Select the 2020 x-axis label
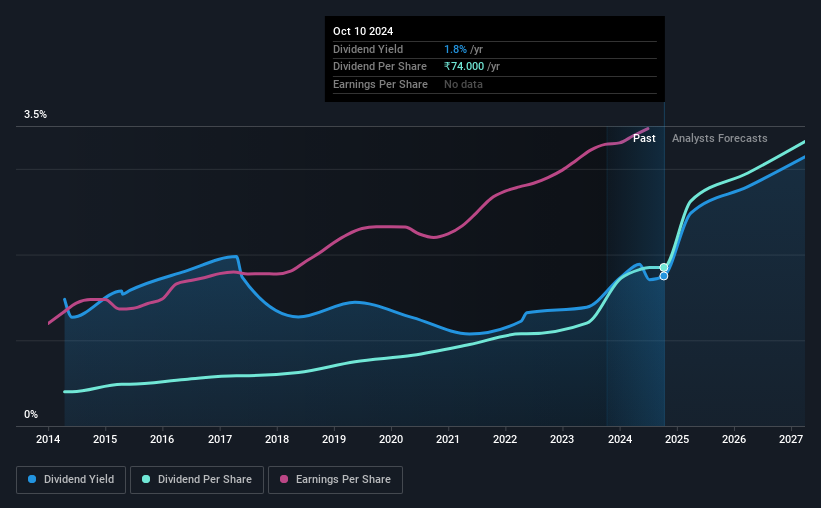The image size is (821, 508). click(391, 439)
